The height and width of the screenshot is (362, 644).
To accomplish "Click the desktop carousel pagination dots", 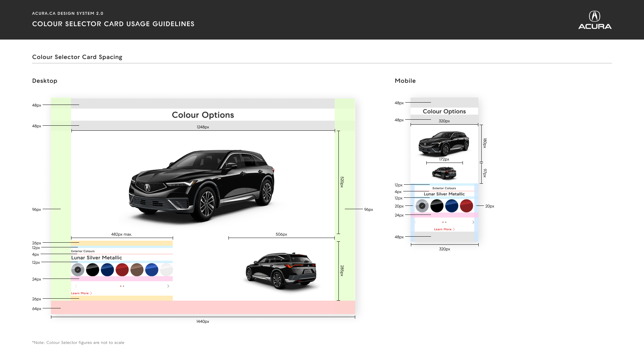I will (x=122, y=286).
